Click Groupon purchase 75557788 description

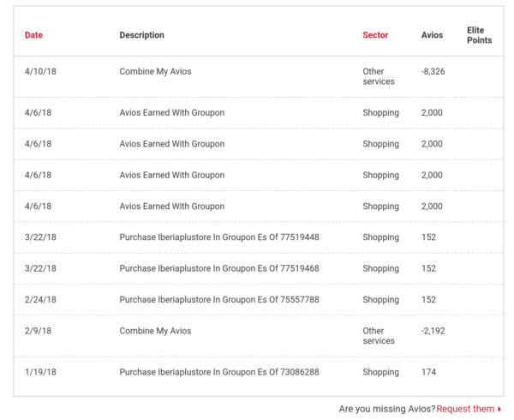pyautogui.click(x=218, y=300)
